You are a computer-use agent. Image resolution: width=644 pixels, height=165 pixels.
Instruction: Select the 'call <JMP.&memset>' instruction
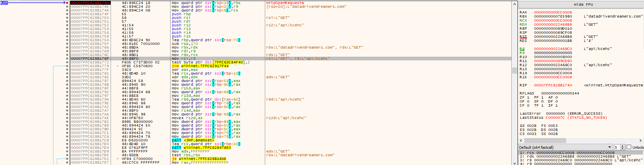(193, 140)
